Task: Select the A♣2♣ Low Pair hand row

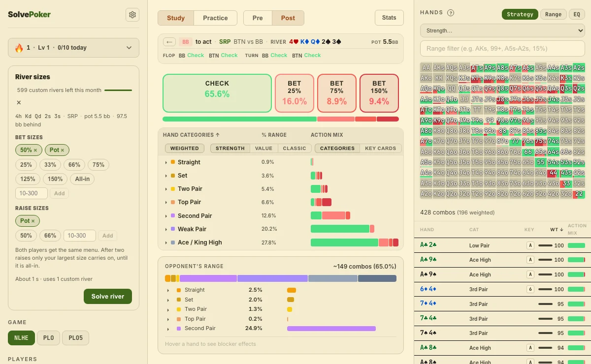Action: [x=502, y=245]
